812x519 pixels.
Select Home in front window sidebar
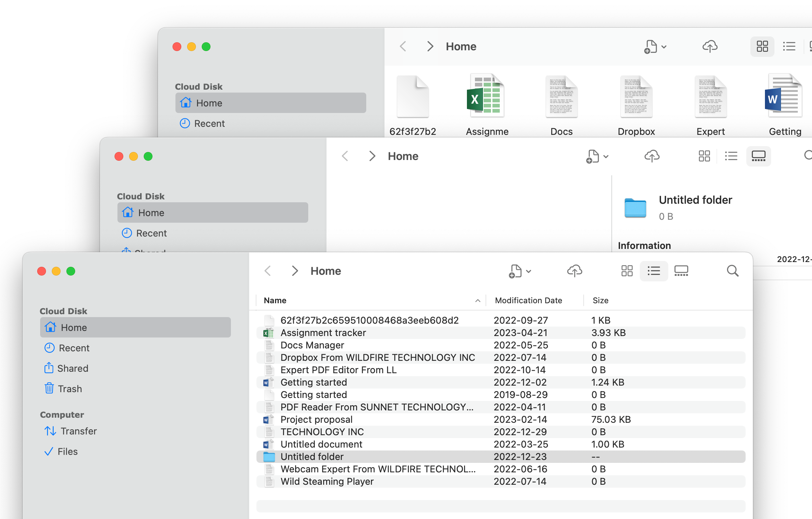click(135, 327)
